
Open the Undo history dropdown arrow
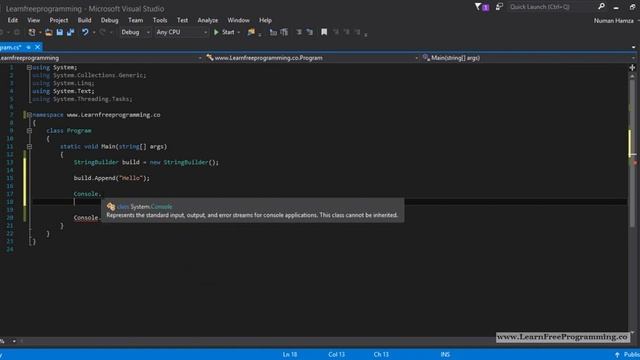click(94, 32)
